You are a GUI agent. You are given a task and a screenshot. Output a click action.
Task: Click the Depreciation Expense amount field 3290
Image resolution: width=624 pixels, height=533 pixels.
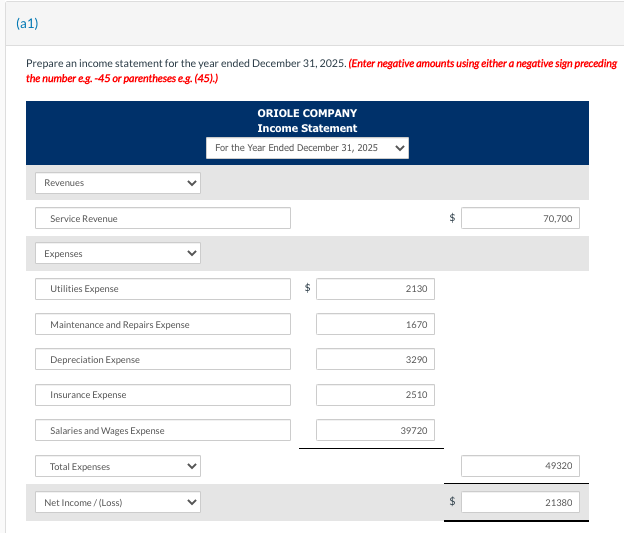[375, 359]
